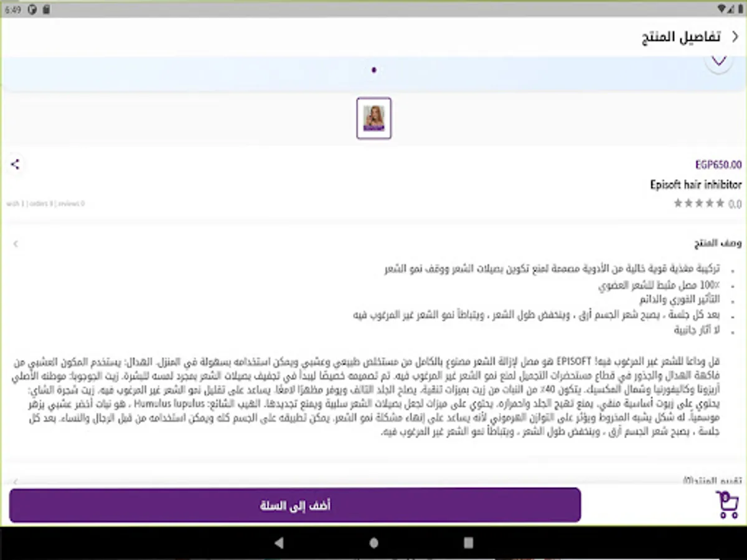Click the five-star rating row

[699, 203]
